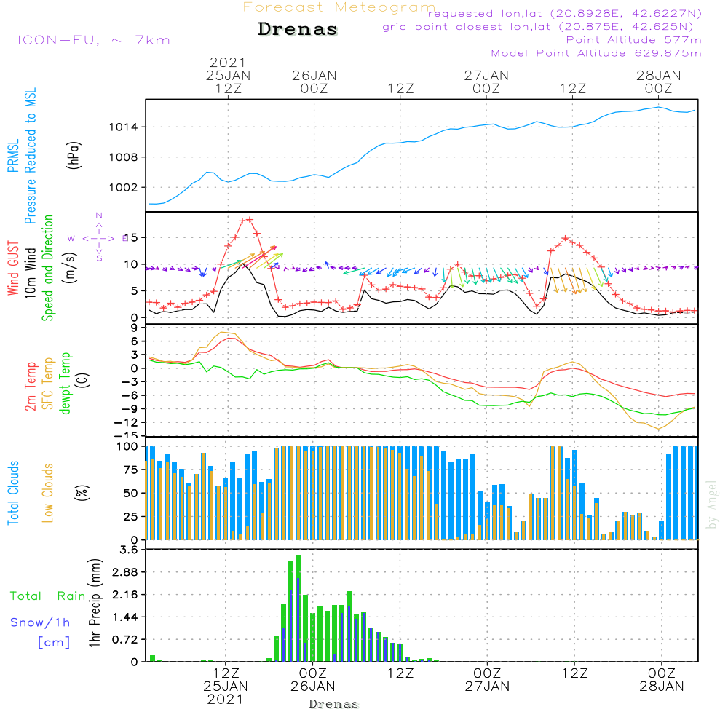The width and height of the screenshot is (728, 728).
Task: Click the 'SFC Temp' orange legend label
Action: [48, 384]
